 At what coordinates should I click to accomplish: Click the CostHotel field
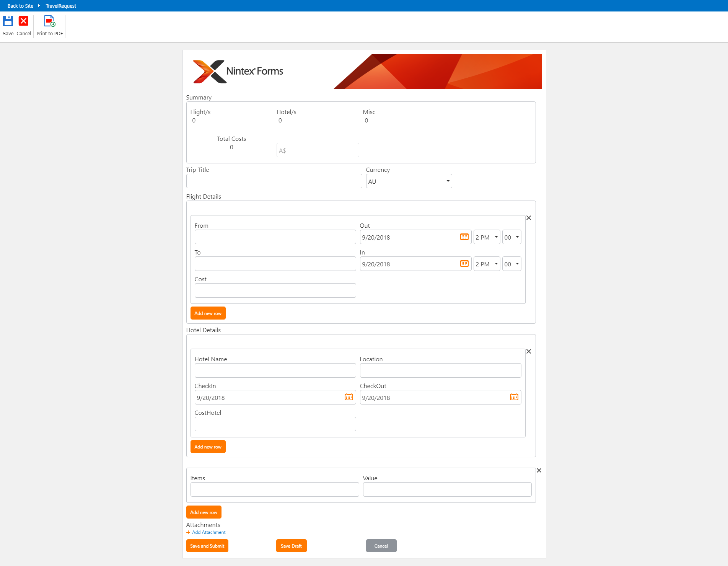pyautogui.click(x=275, y=424)
